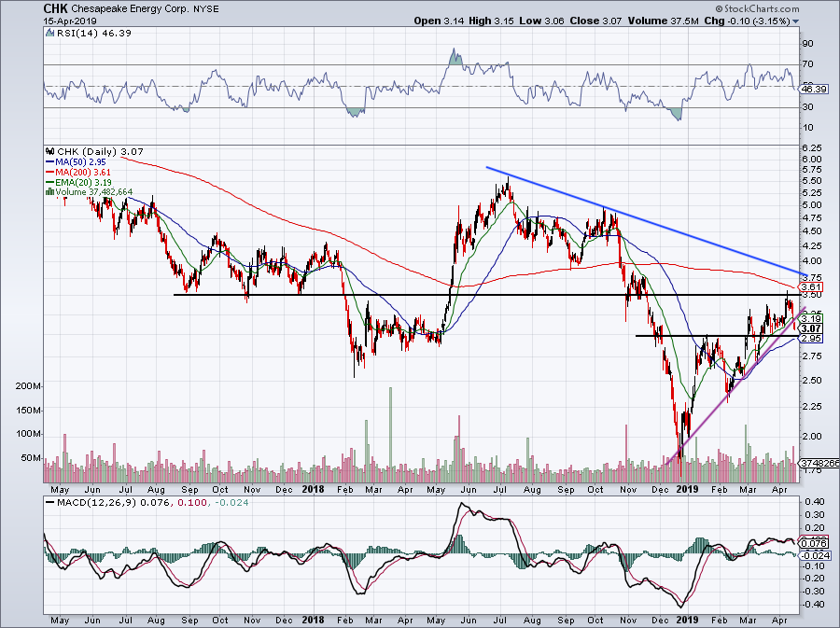Viewport: 840px width, 628px height.
Task: Click the Chesapeake Energy Corp. company name
Action: (130, 9)
